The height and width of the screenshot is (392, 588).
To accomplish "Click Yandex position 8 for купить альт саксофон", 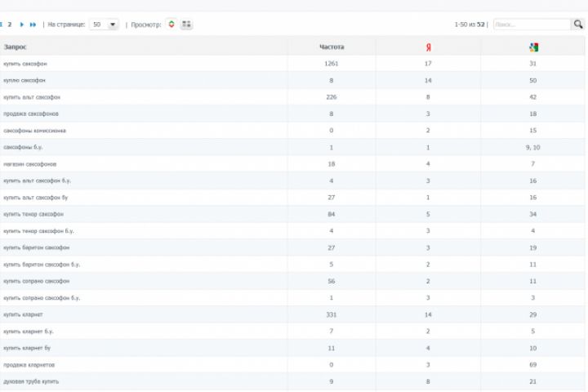I will [428, 97].
